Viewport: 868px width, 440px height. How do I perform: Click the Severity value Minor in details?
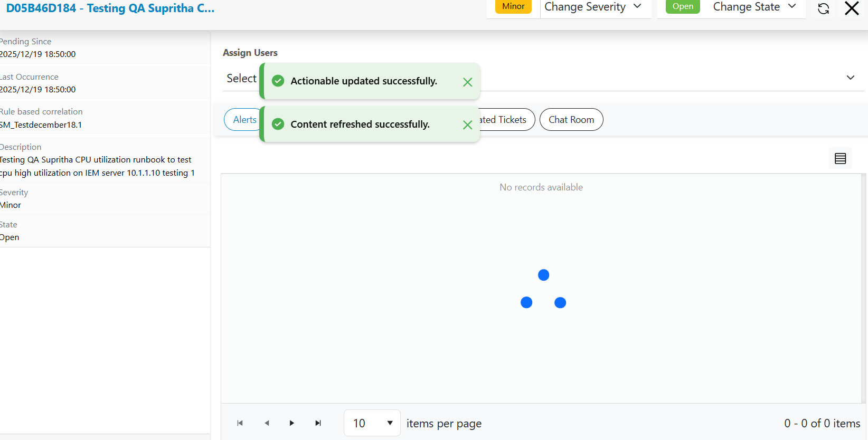pyautogui.click(x=11, y=205)
